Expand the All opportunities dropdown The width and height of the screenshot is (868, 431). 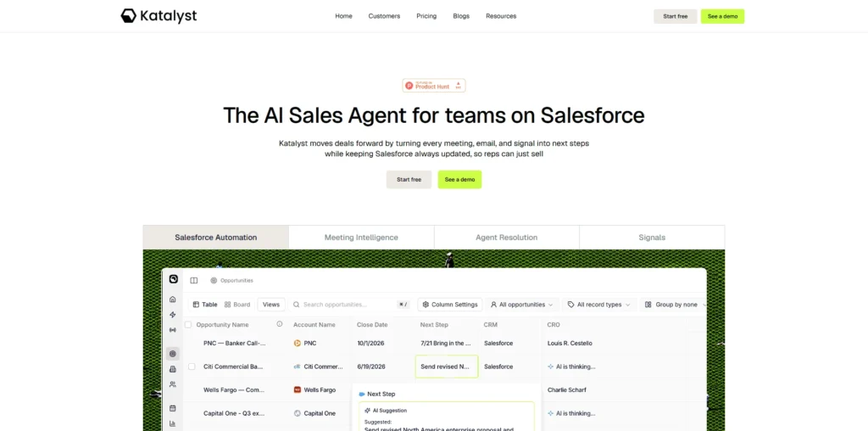click(x=522, y=305)
